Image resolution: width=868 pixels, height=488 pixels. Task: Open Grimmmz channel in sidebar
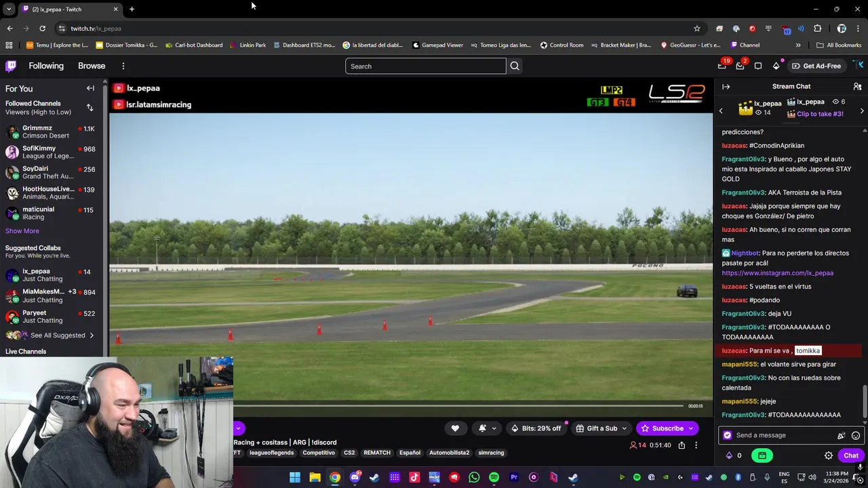click(x=51, y=131)
